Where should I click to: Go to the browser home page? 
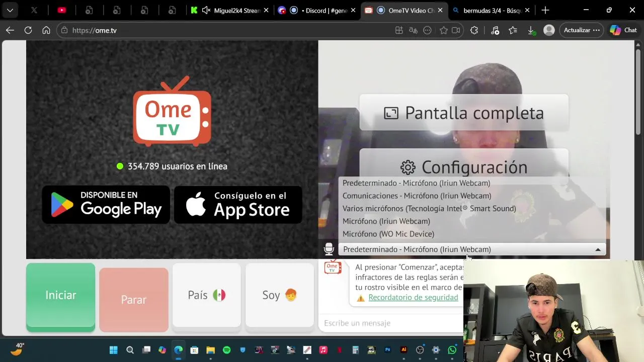click(x=46, y=30)
